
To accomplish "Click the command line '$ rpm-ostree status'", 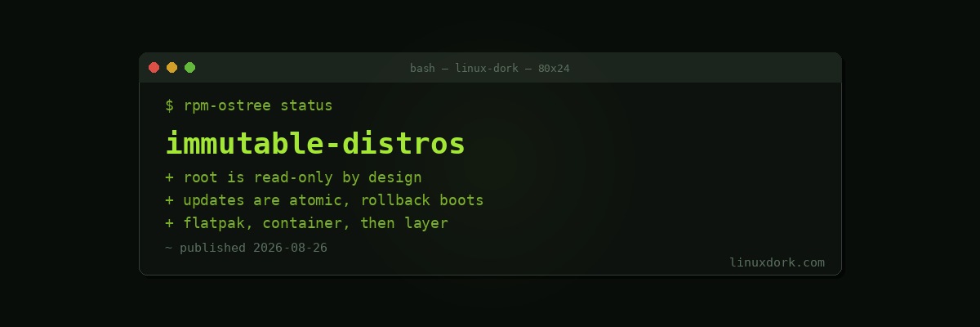I will pos(249,105).
